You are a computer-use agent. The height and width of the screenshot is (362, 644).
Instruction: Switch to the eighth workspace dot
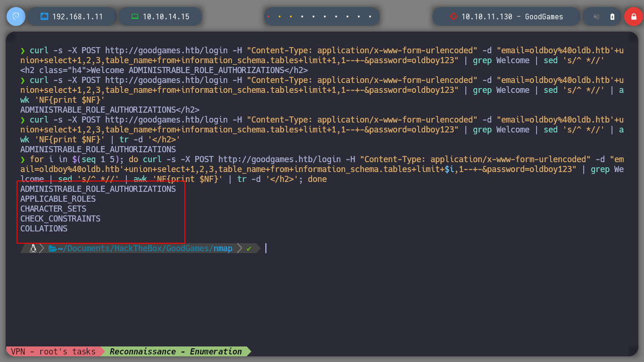pyautogui.click(x=347, y=16)
